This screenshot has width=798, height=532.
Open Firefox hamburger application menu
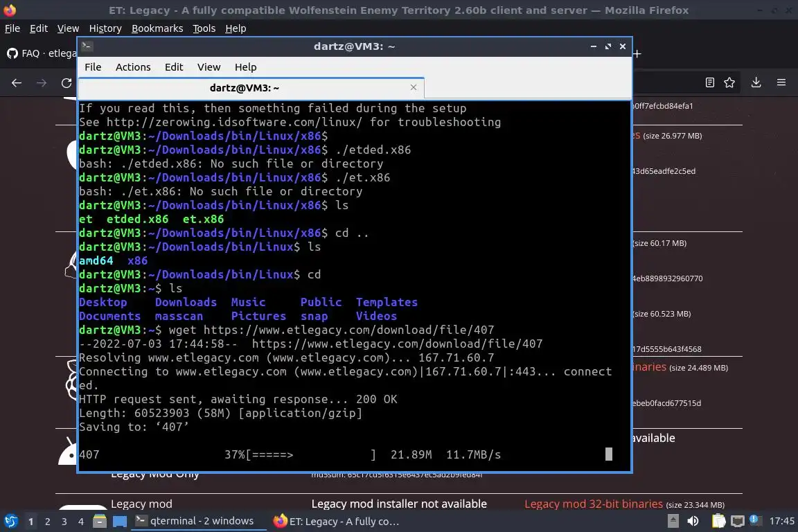click(781, 82)
